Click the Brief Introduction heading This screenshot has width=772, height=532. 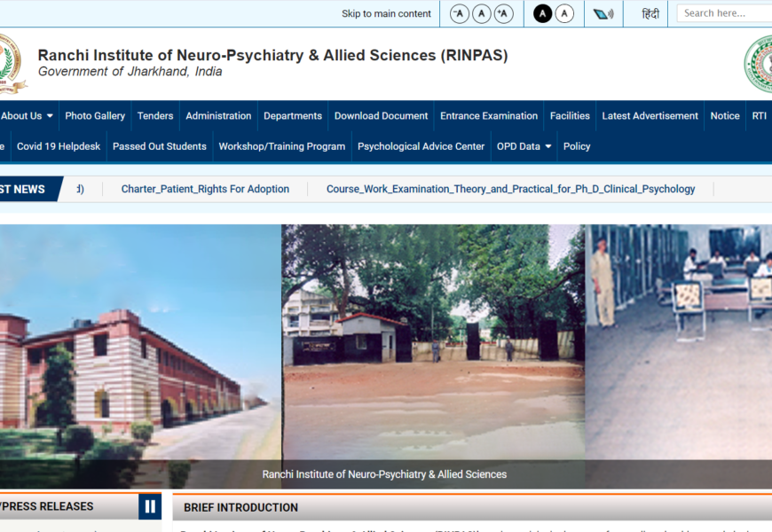coord(240,507)
